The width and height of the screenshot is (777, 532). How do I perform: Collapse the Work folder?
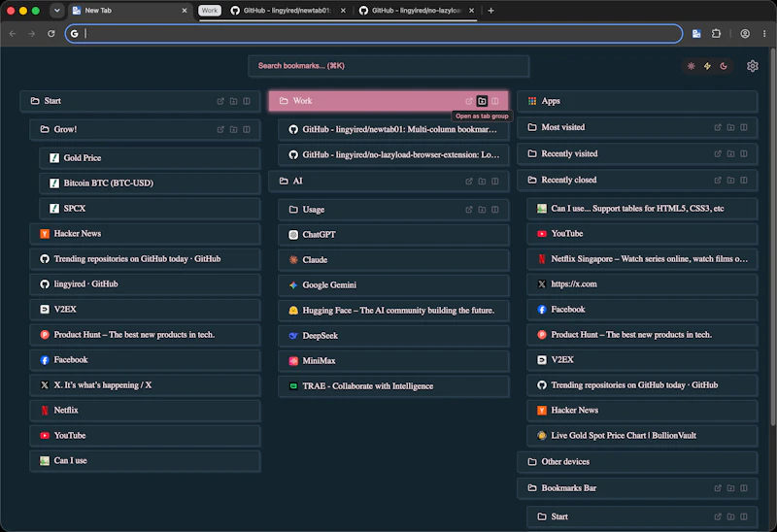[388, 101]
